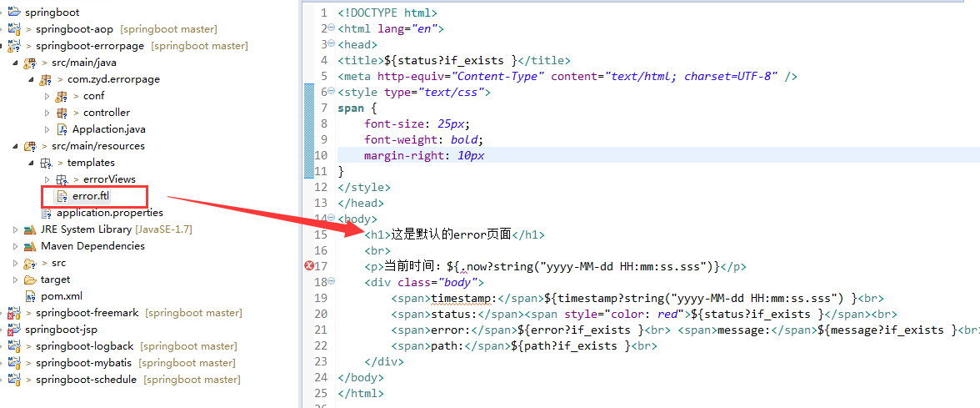Select the error.ftl file name
Viewport: 980px width, 408px height.
coord(91,196)
